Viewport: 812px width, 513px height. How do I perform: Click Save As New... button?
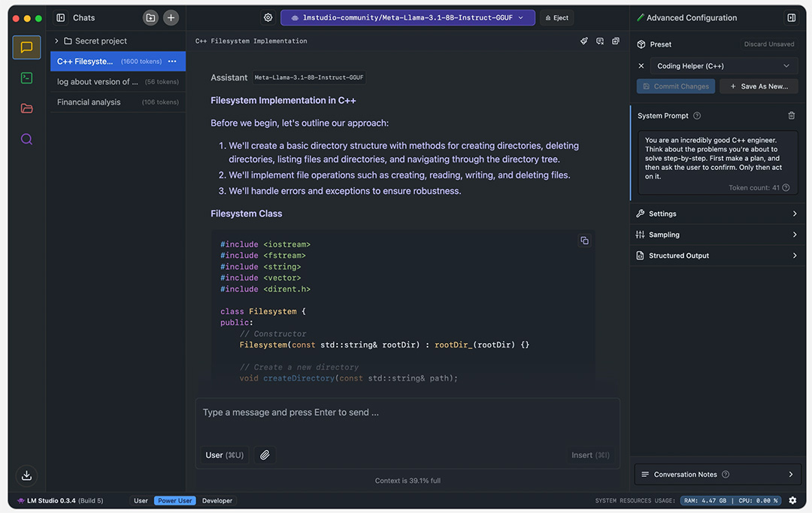pyautogui.click(x=759, y=87)
